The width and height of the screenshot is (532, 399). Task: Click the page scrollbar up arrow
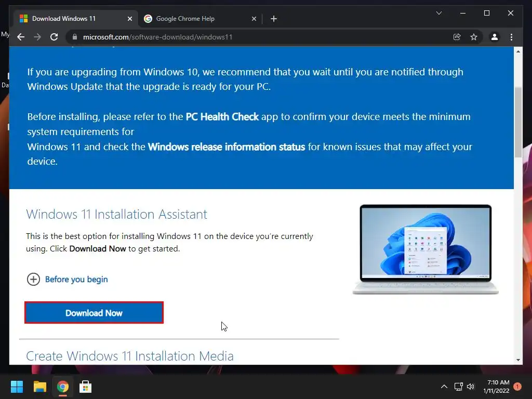pos(518,51)
